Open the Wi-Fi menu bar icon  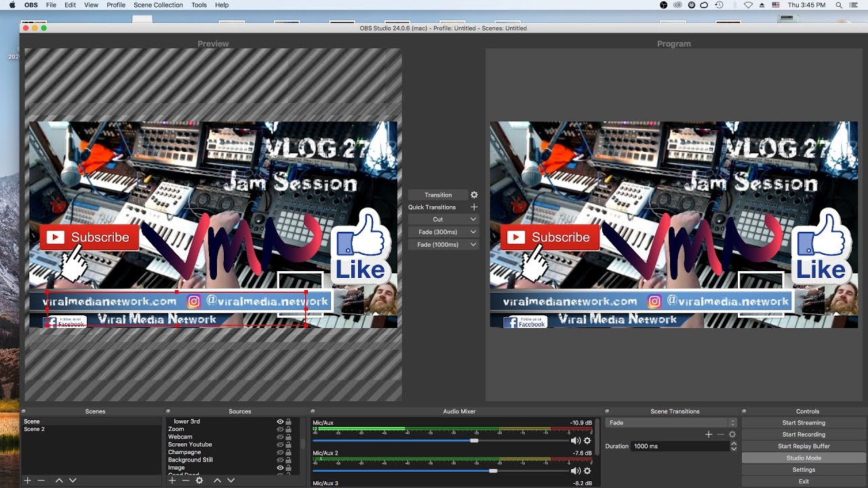748,5
